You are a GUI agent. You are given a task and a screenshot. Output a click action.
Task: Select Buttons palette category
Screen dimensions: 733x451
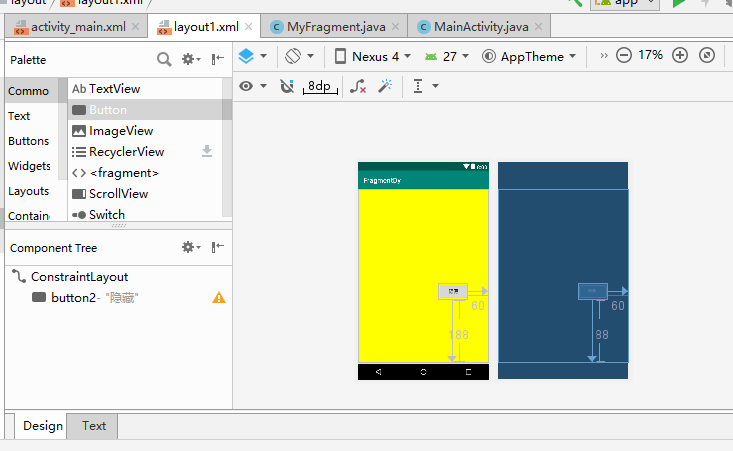tap(29, 141)
